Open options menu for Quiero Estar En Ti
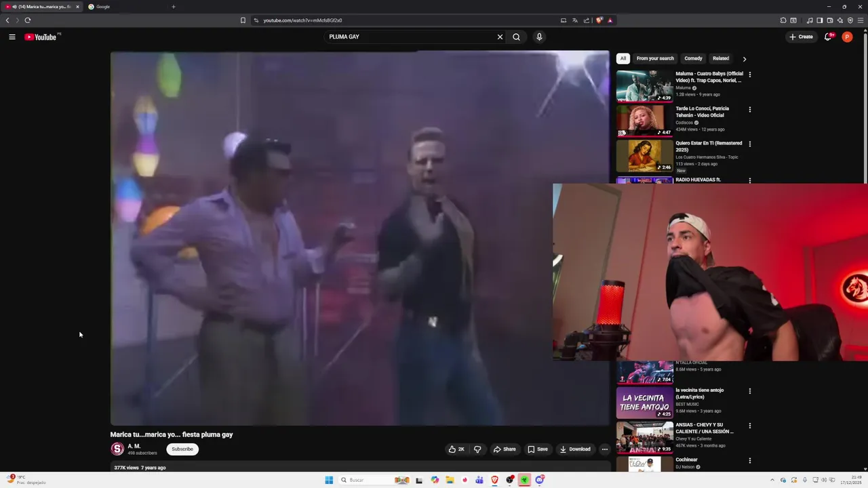The width and height of the screenshot is (868, 488). tap(749, 144)
